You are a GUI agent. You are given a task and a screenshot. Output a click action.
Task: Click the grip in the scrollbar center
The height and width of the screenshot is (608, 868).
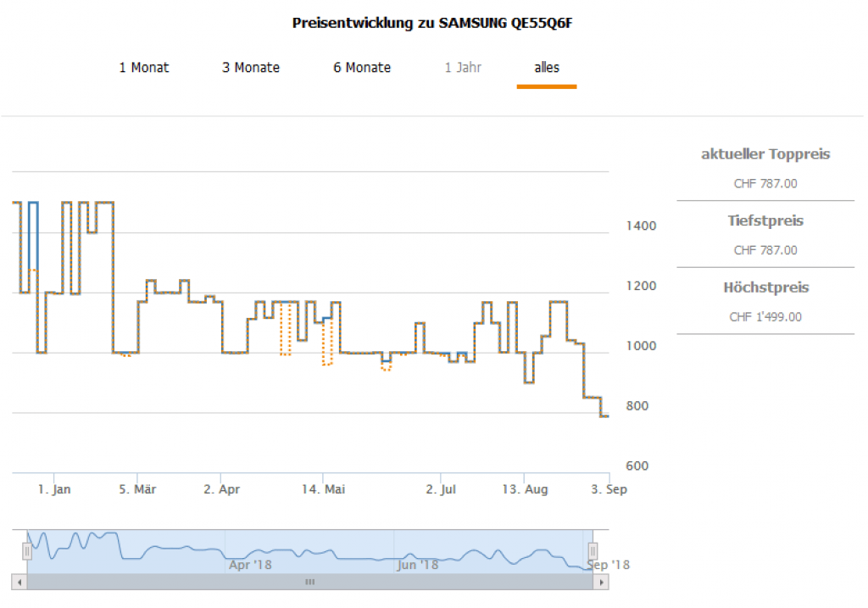[310, 583]
